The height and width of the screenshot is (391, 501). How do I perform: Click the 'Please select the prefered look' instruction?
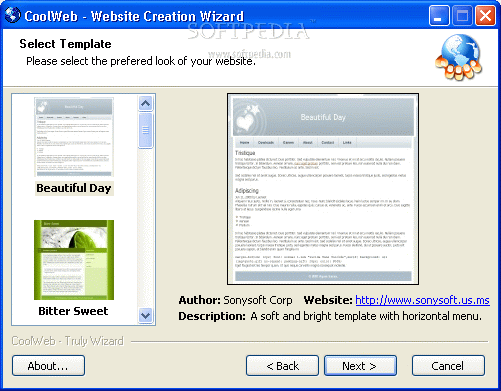(141, 61)
